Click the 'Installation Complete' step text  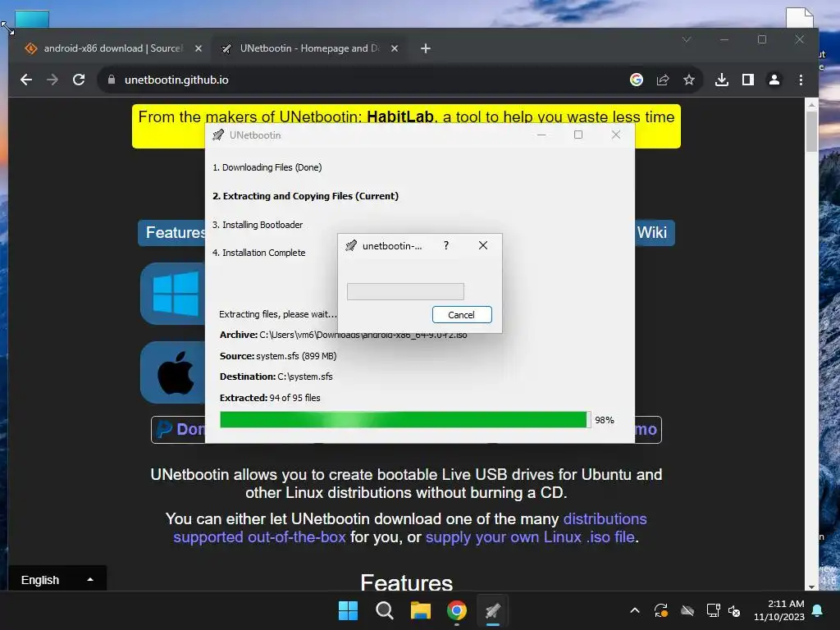pos(258,253)
